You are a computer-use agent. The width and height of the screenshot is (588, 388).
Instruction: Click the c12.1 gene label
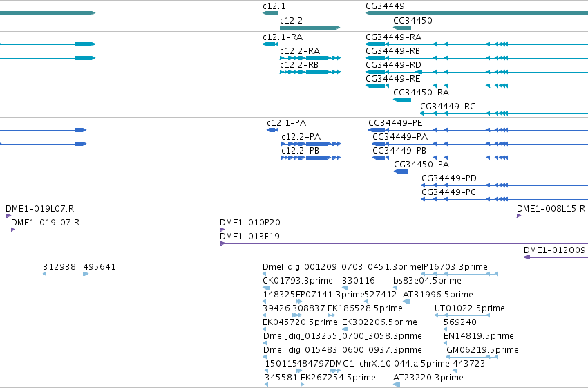(x=274, y=6)
